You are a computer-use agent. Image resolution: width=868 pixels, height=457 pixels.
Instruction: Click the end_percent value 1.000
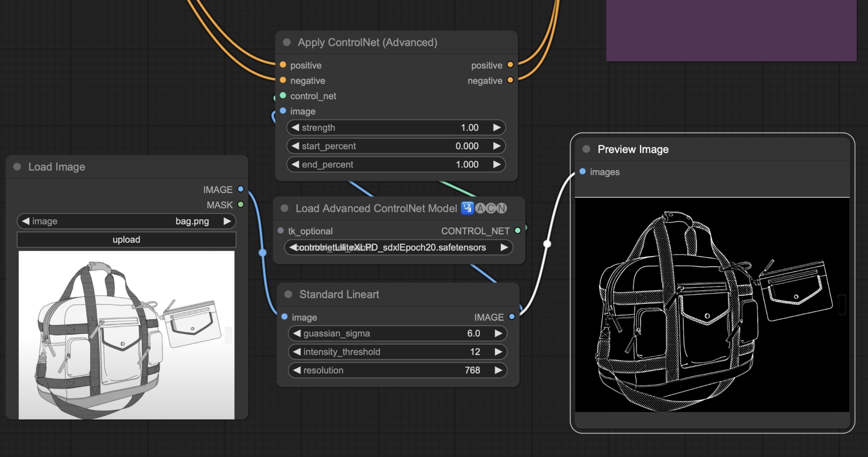(467, 164)
